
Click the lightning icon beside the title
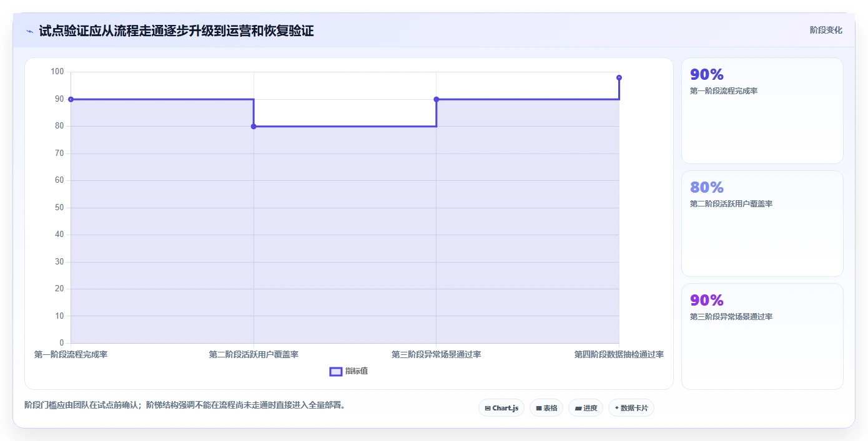click(x=29, y=31)
